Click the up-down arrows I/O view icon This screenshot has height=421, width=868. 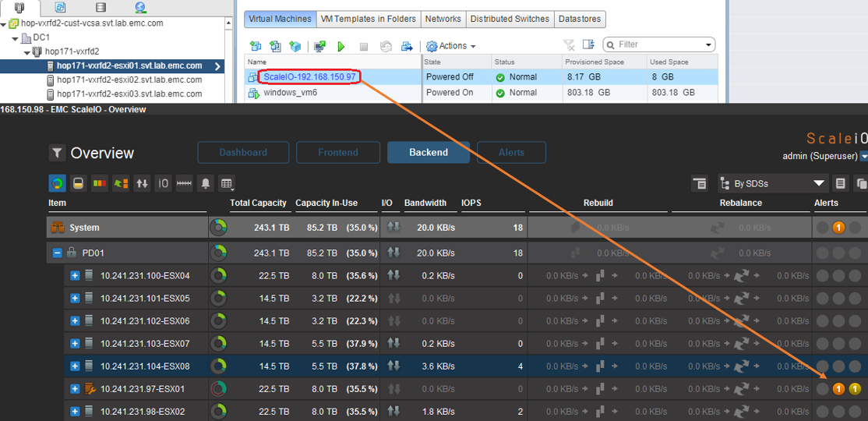[142, 184]
